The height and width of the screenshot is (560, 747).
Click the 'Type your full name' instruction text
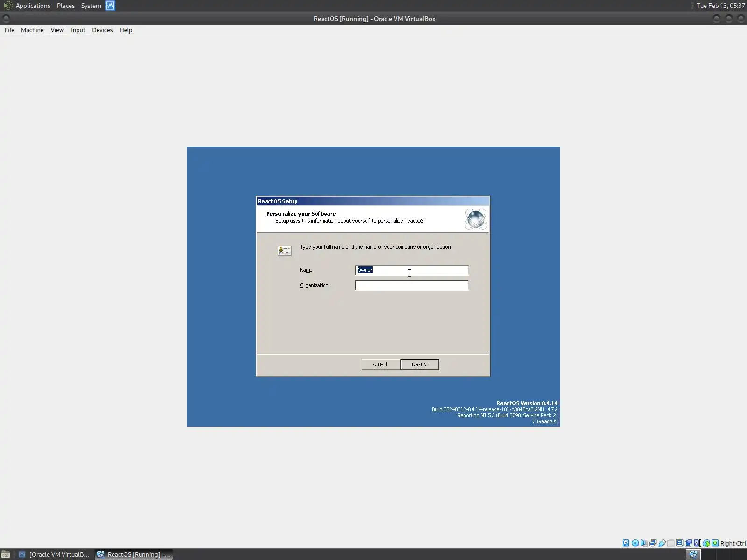tap(375, 247)
